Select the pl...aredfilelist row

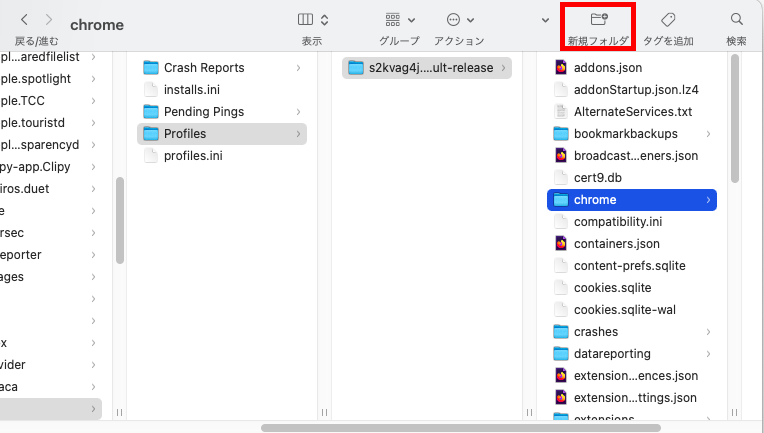(x=51, y=57)
